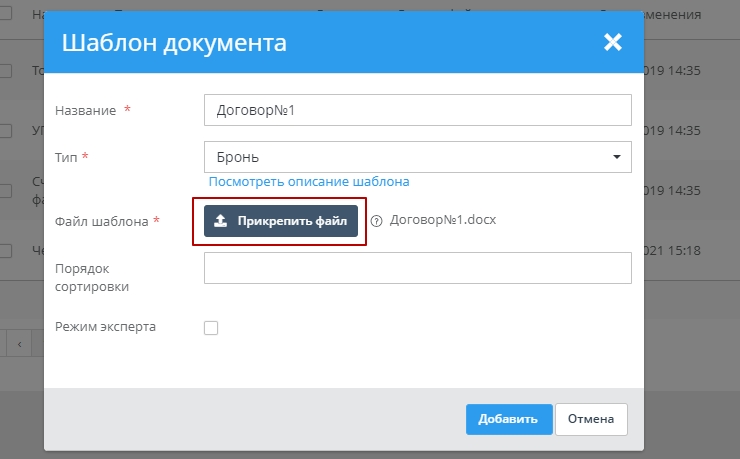
Task: Click the Шаблон документа dialog title
Action: point(174,42)
